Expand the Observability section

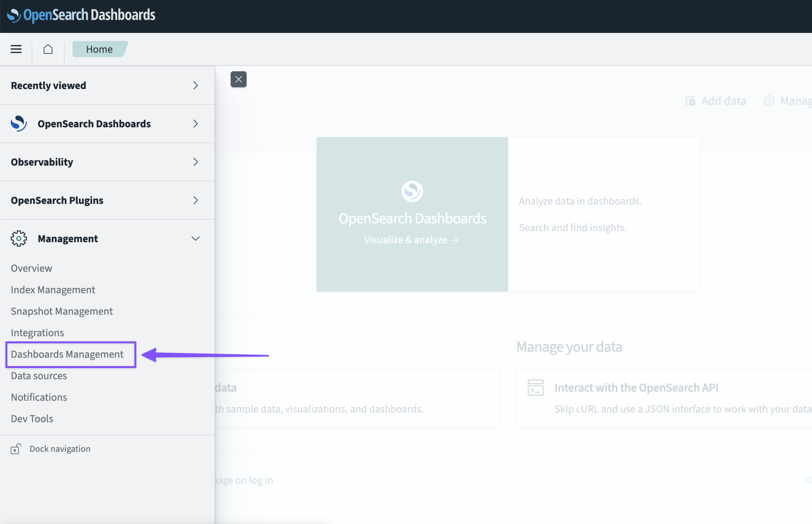(x=107, y=162)
